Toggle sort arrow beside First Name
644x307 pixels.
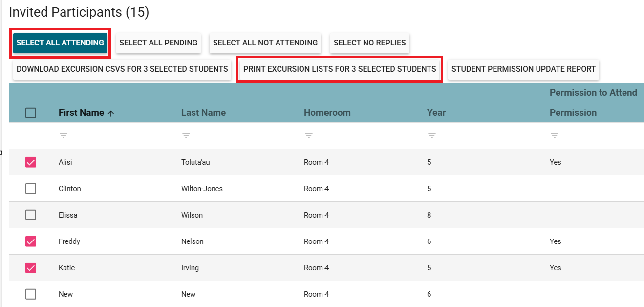(111, 113)
